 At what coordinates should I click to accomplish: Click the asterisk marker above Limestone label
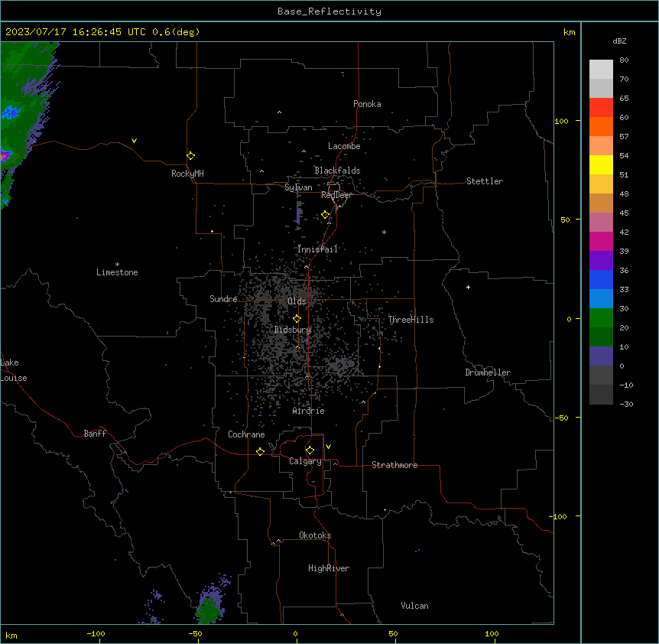117,265
